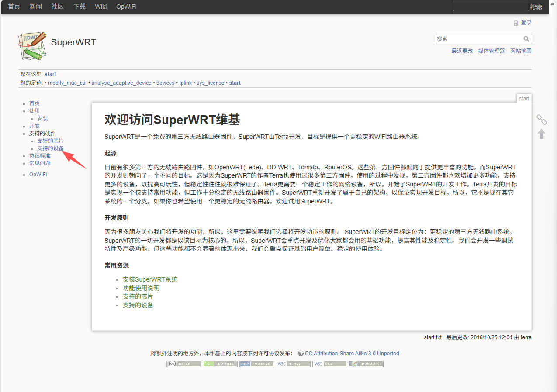
Task: Click the W3C CSS badge
Action: (330, 364)
